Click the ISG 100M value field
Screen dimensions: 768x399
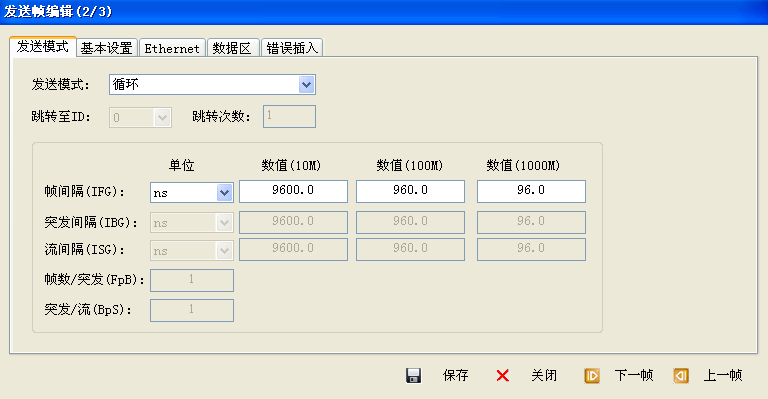[410, 249]
